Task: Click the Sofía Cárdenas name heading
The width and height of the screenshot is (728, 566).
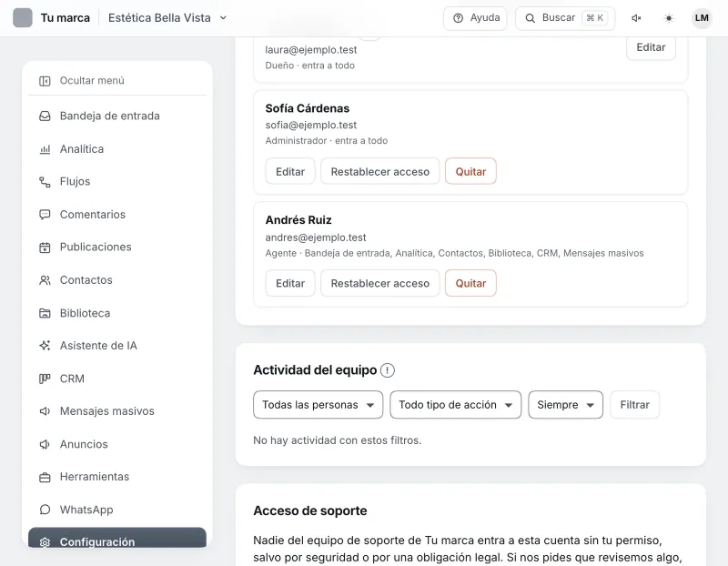Action: (307, 108)
